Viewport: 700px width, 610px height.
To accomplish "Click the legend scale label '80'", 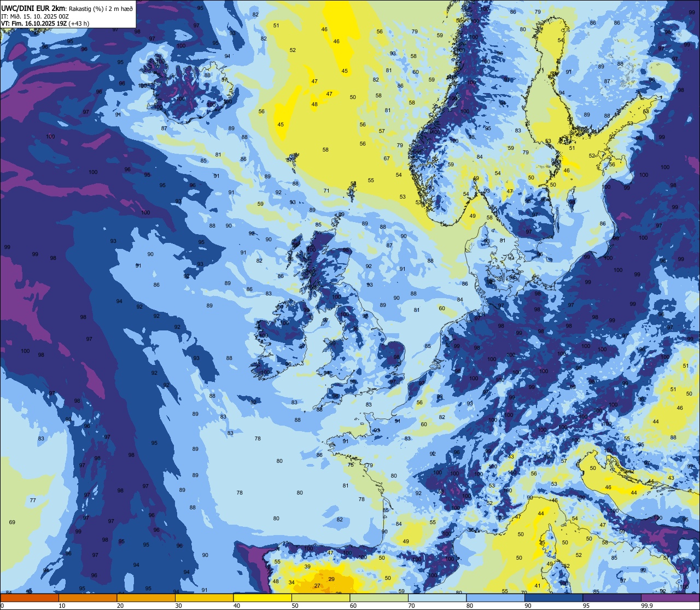I will [x=470, y=606].
